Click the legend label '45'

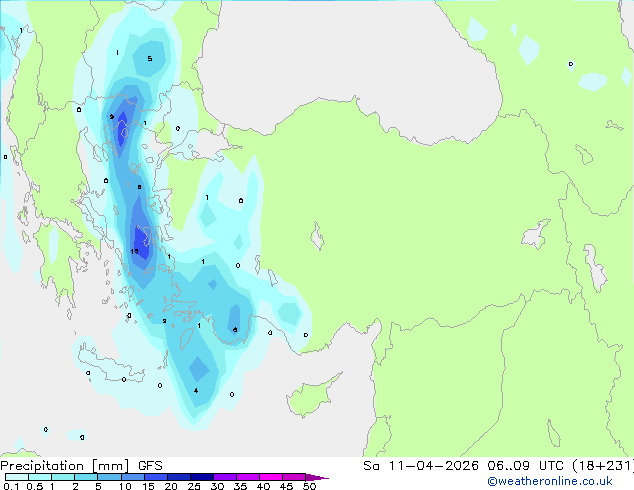coord(286,486)
